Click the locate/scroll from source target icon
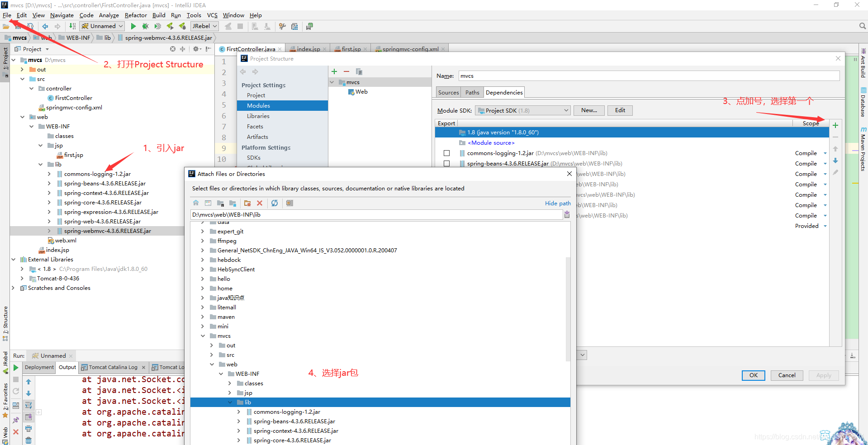Screen dimensions: 868x445 point(173,49)
